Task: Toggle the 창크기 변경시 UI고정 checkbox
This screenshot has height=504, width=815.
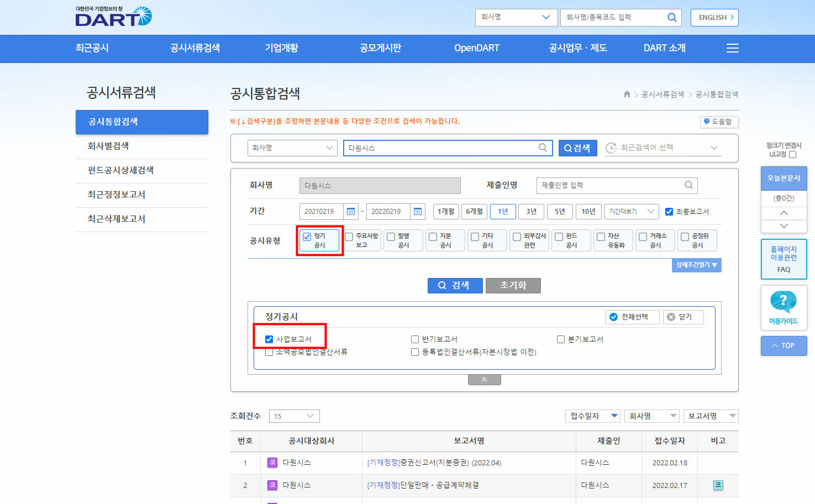Action: tap(792, 155)
